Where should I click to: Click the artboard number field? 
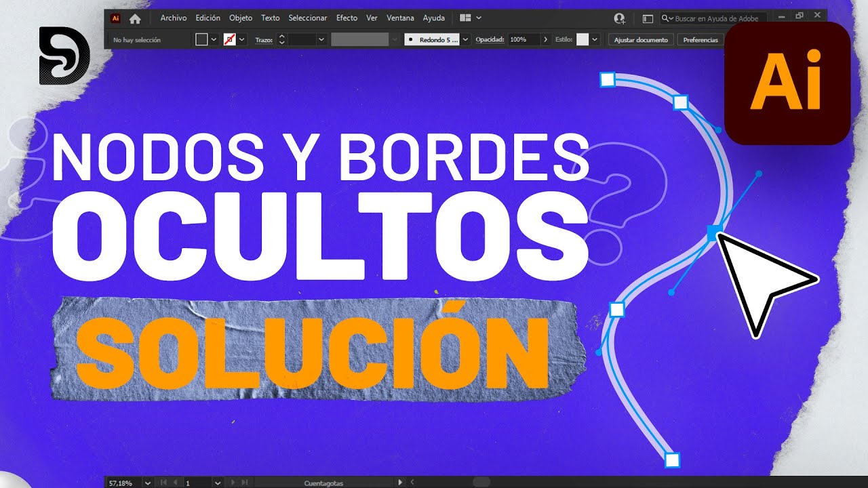[x=197, y=483]
